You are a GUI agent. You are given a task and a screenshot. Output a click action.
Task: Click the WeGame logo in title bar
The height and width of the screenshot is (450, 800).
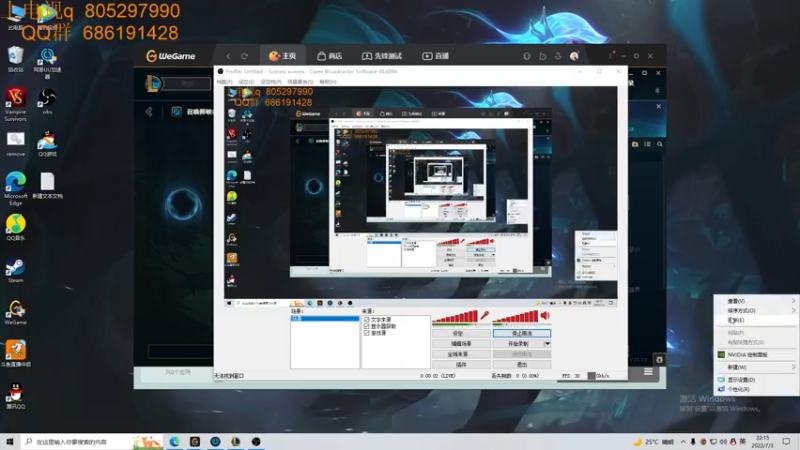click(170, 56)
